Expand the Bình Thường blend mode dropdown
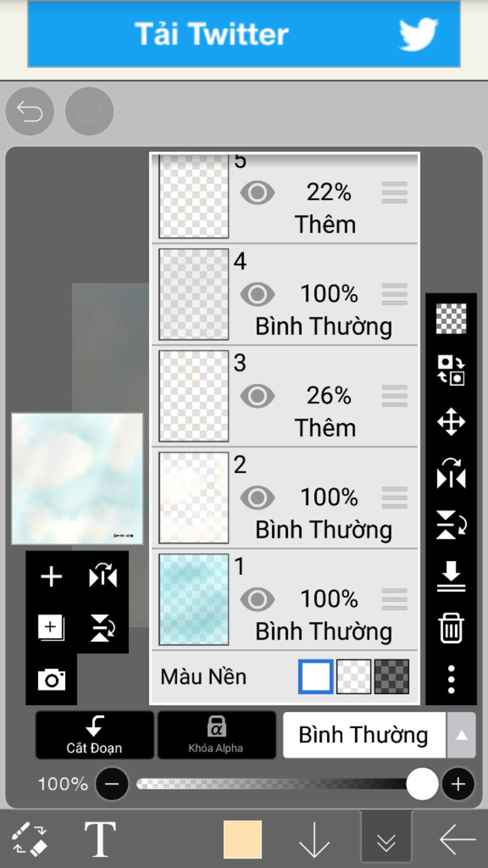Image resolution: width=488 pixels, height=868 pixels. pyautogui.click(x=461, y=735)
